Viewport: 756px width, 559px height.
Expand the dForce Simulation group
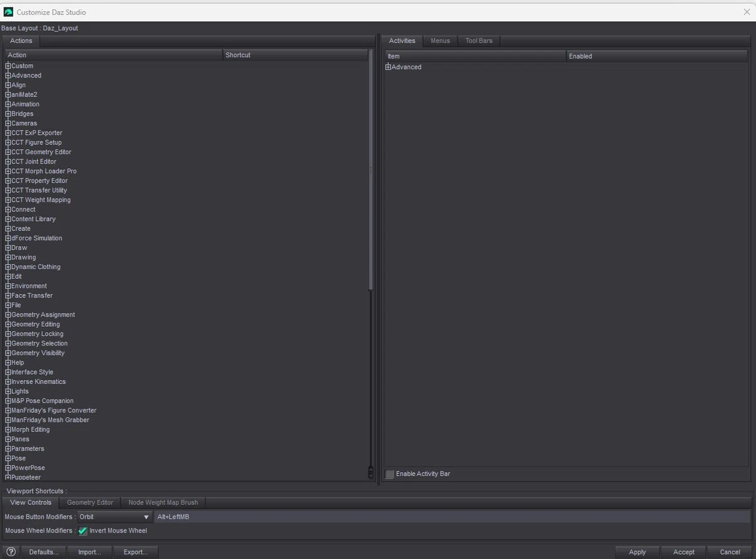coord(8,238)
